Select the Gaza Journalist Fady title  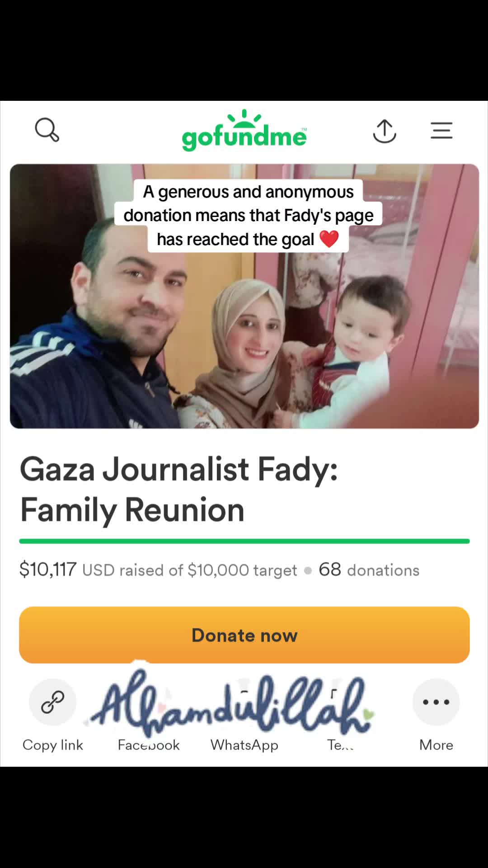pyautogui.click(x=179, y=490)
